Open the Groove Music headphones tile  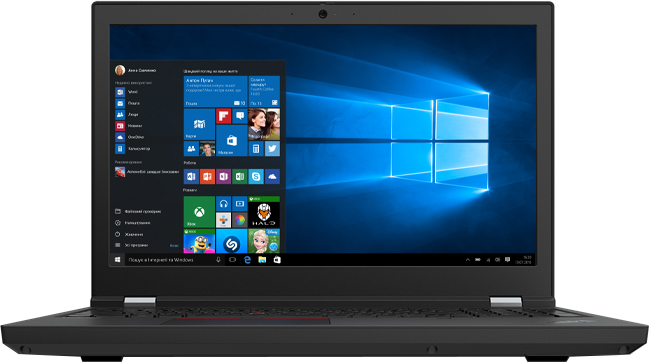(223, 204)
